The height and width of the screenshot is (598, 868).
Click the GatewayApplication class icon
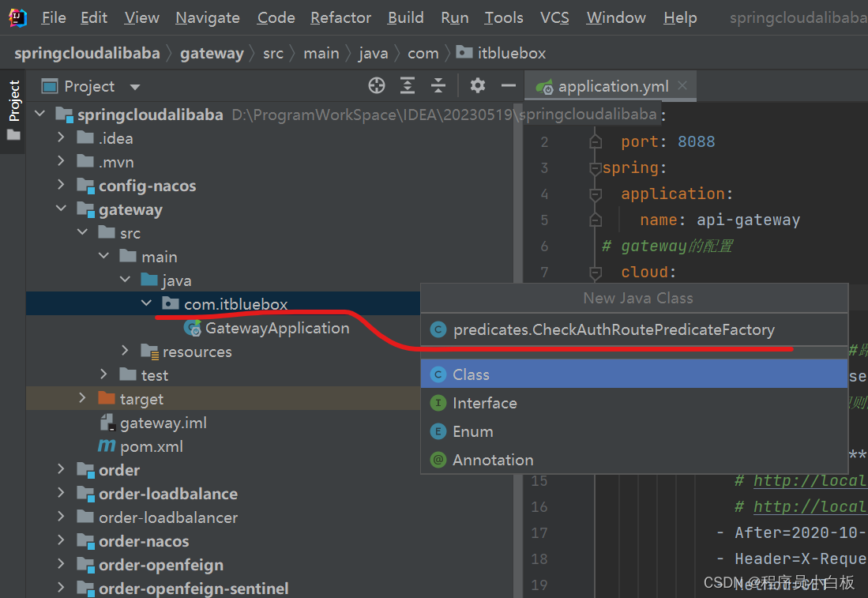(193, 329)
